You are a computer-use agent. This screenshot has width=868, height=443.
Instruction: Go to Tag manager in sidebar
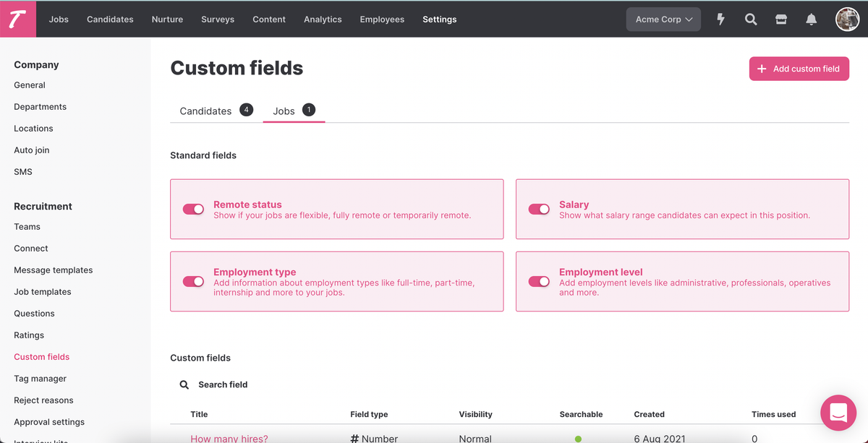tap(40, 379)
